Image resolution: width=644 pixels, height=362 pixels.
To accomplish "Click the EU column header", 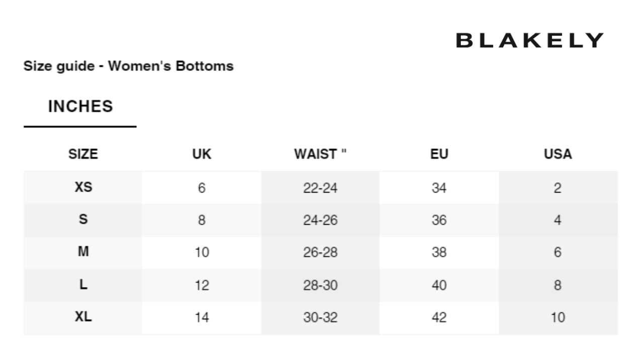I will tap(439, 154).
